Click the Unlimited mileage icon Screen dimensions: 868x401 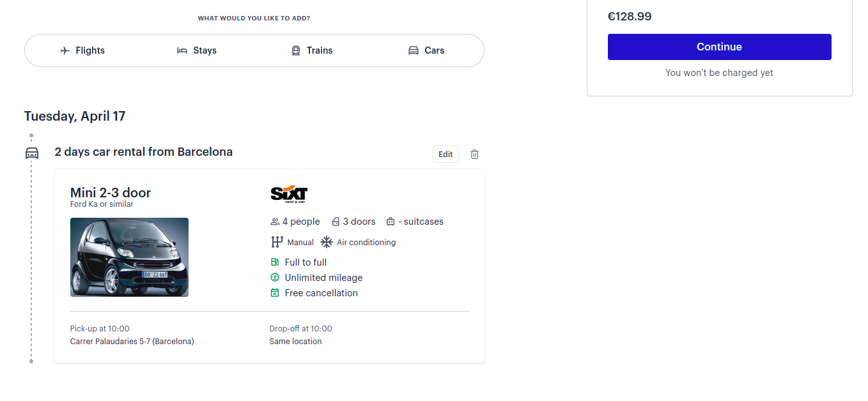(275, 277)
